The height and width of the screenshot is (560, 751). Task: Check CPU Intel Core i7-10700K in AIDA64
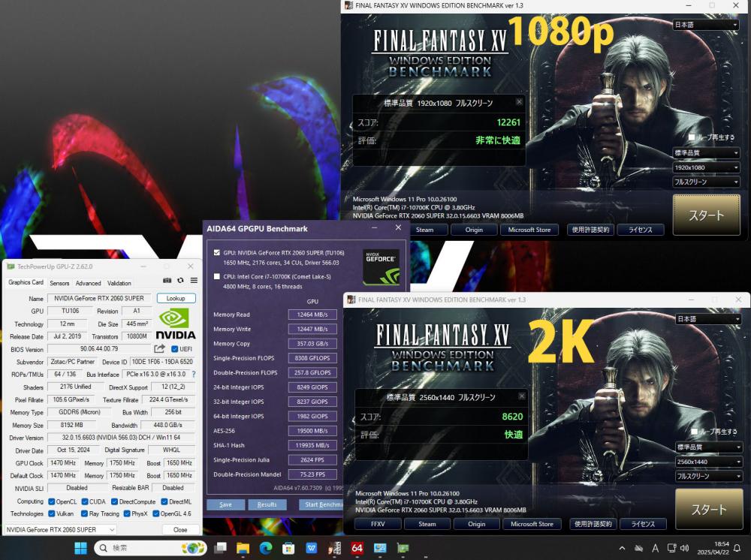pyautogui.click(x=217, y=276)
